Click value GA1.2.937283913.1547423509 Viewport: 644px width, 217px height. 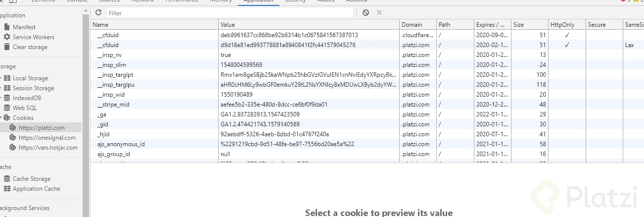260,114
